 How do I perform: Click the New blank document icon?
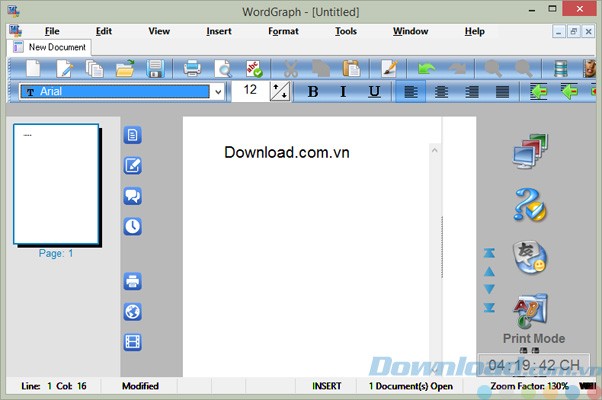[34, 69]
